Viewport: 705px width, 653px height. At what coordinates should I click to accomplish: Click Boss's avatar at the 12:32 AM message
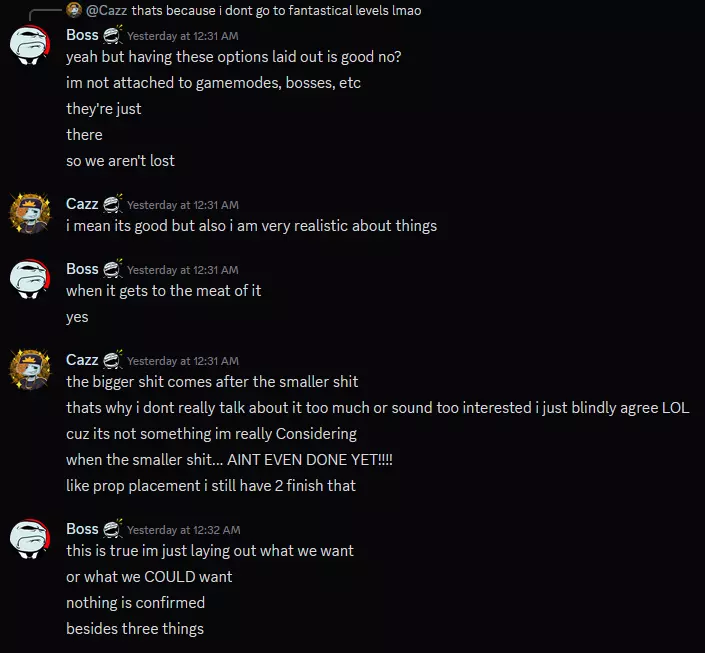pos(30,539)
